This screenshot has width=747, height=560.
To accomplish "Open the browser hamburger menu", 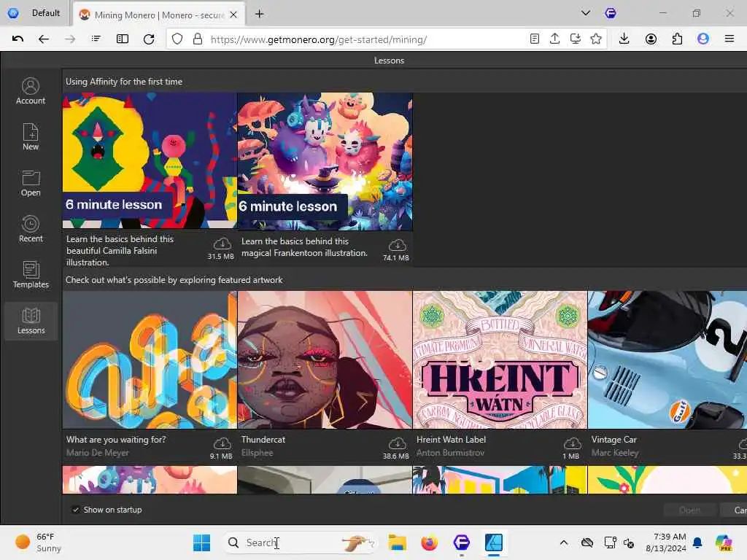I will click(x=729, y=39).
